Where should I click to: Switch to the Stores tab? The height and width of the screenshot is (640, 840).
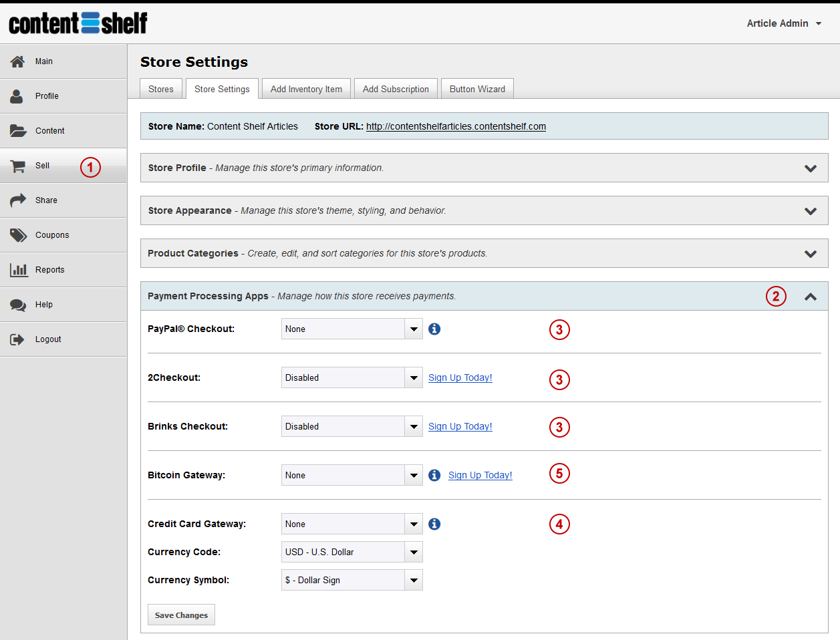161,89
